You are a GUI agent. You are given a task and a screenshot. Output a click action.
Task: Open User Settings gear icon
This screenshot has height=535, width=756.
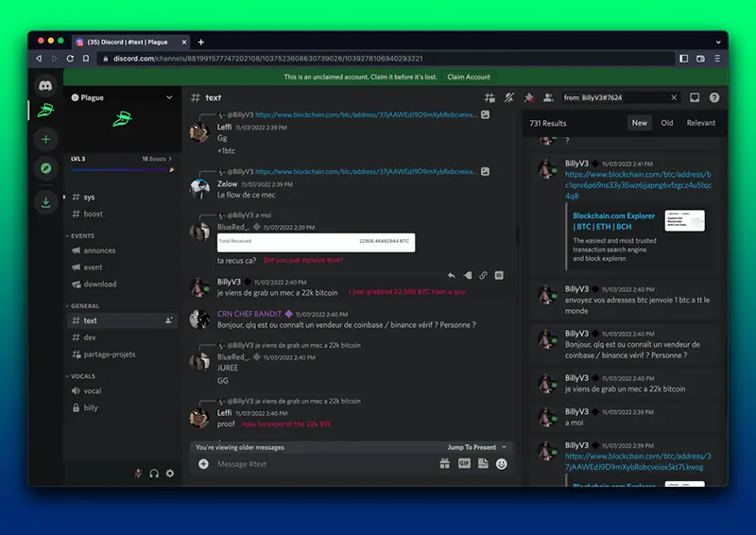click(170, 474)
